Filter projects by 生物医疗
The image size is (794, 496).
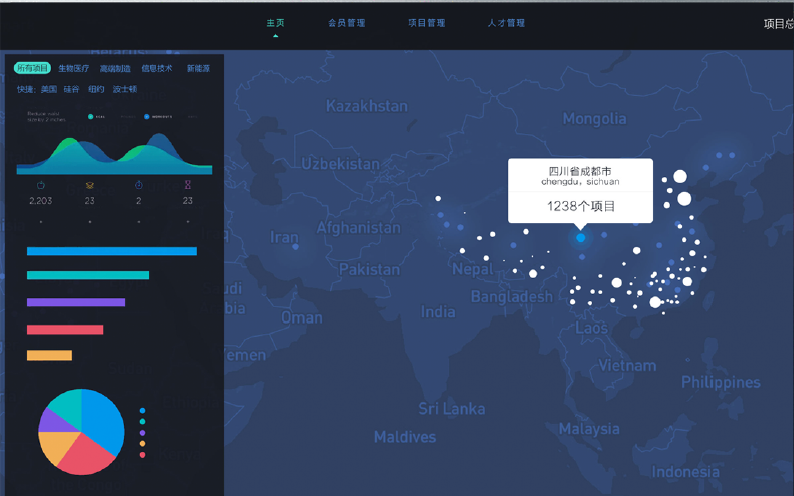tap(74, 69)
